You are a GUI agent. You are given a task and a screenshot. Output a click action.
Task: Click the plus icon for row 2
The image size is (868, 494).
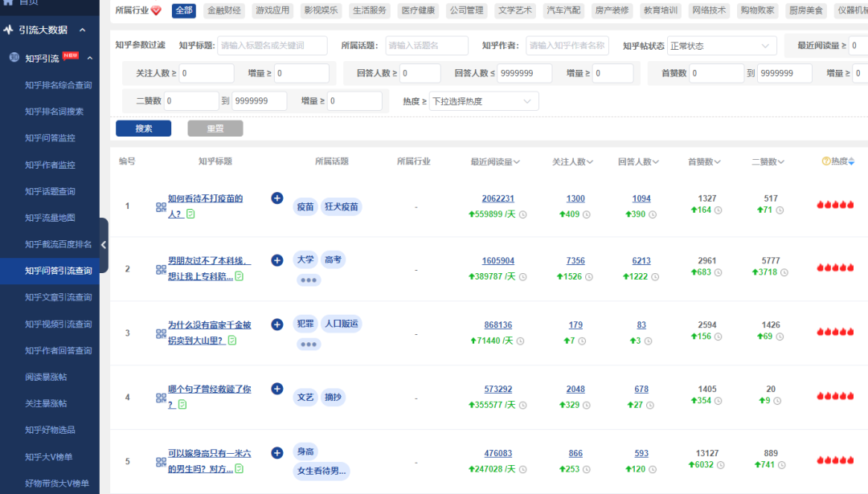(x=277, y=260)
